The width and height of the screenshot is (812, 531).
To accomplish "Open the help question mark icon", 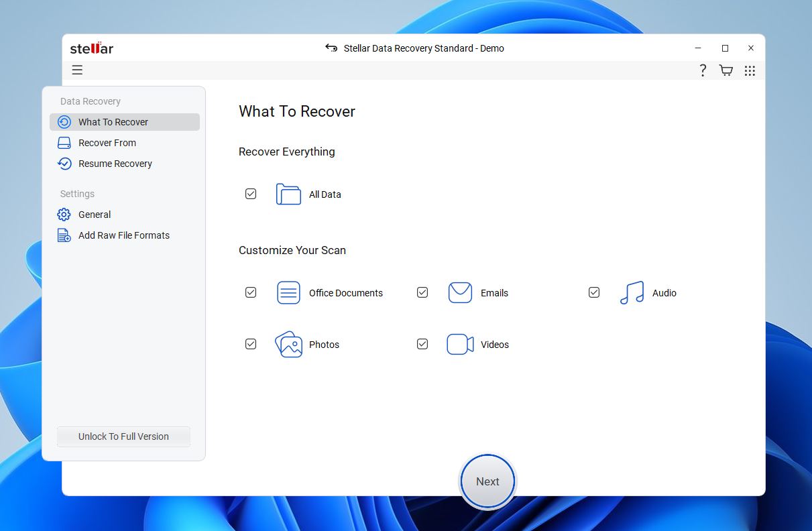I will [x=703, y=70].
